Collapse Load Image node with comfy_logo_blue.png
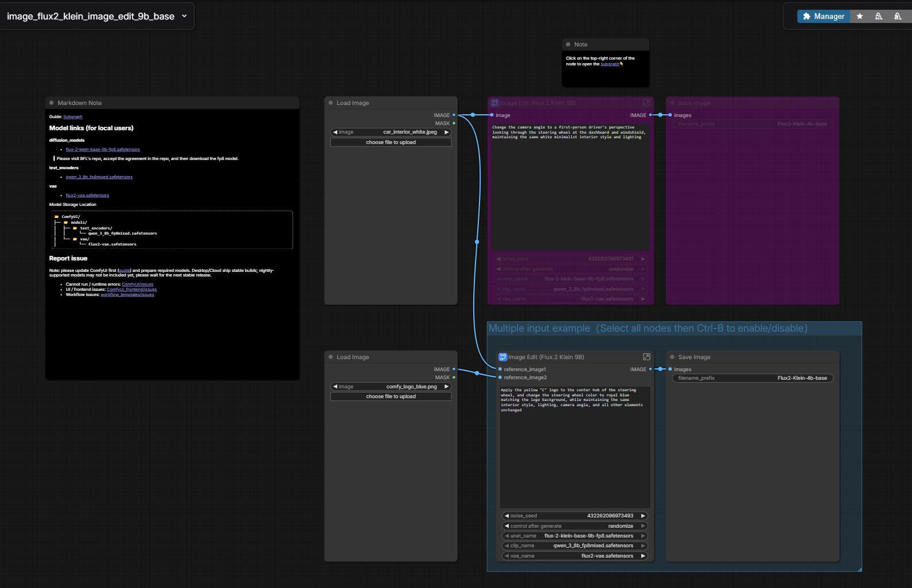The width and height of the screenshot is (912, 588). (x=330, y=357)
